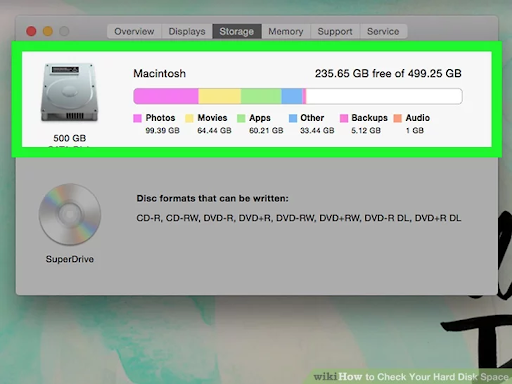
Task: Open the Displays tab
Action: [187, 31]
